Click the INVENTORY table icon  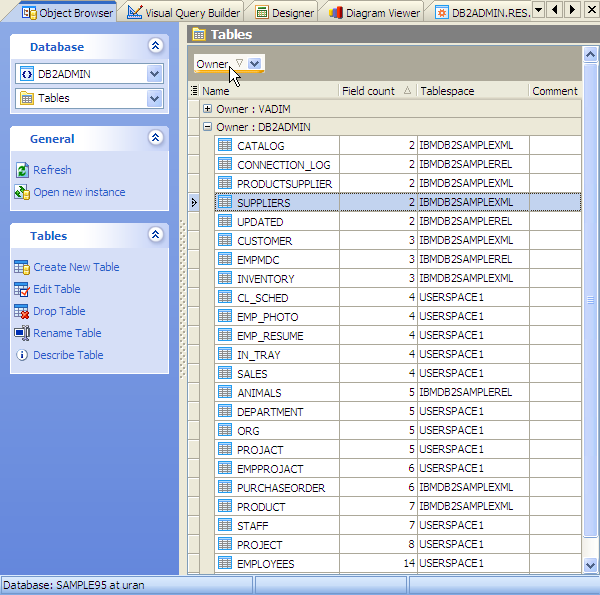click(x=225, y=278)
